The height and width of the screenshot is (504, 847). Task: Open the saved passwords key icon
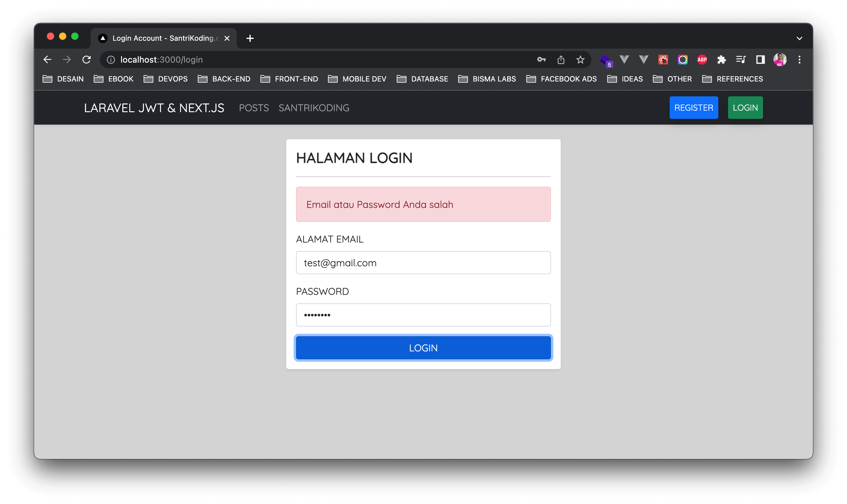pos(542,60)
